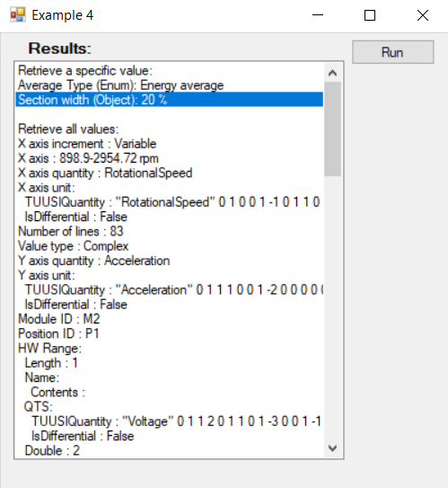The image size is (448, 488).
Task: Click the empty scrollbar track below the thumb
Action: pyautogui.click(x=332, y=308)
